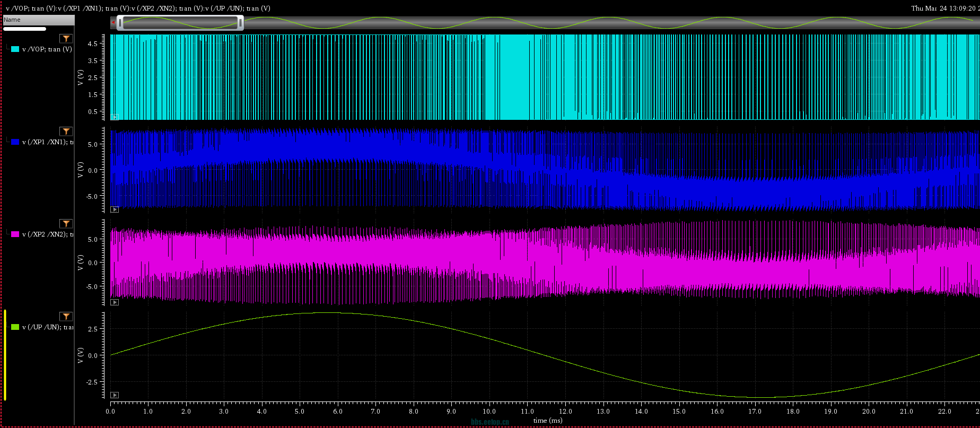Click the filter icon above v /VOP trace
Screen dimensions: 980x428
pos(66,38)
